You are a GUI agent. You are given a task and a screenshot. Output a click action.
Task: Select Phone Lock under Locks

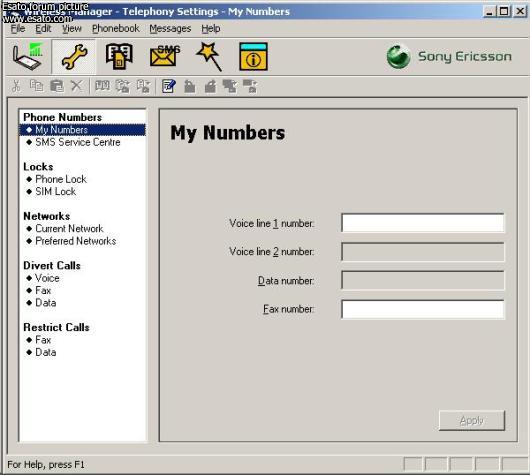(x=61, y=179)
